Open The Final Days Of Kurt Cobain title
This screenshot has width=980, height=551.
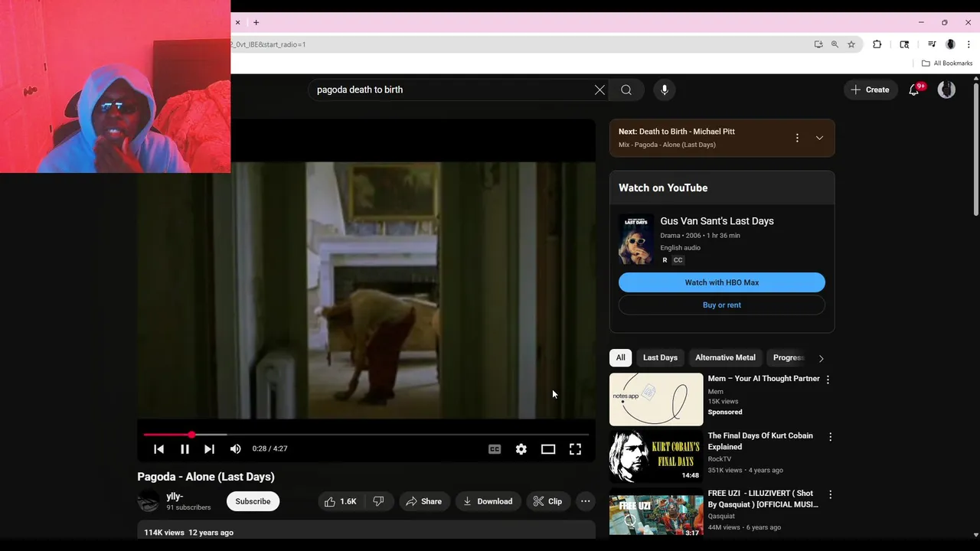click(760, 441)
